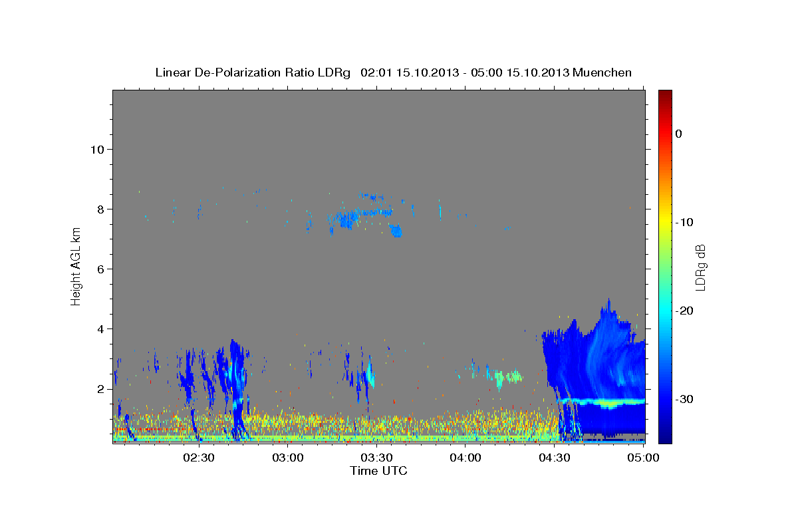Click the 6 km height tick label
798x532 pixels.
(x=100, y=269)
